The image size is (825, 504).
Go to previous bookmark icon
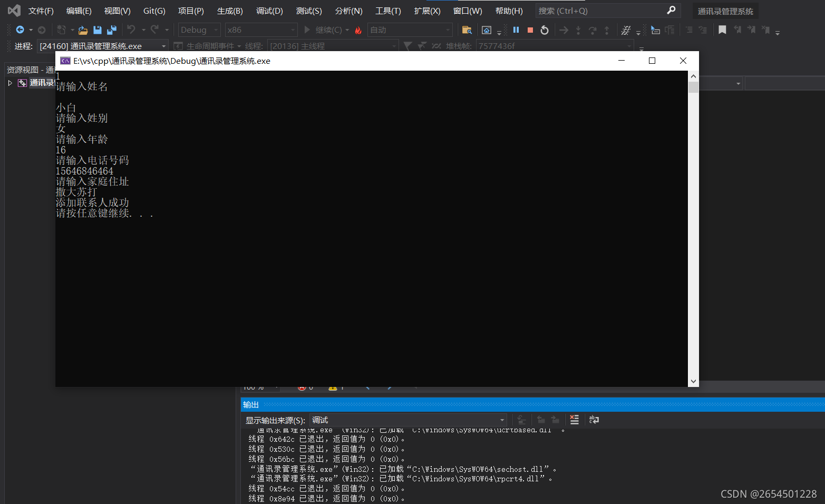737,30
